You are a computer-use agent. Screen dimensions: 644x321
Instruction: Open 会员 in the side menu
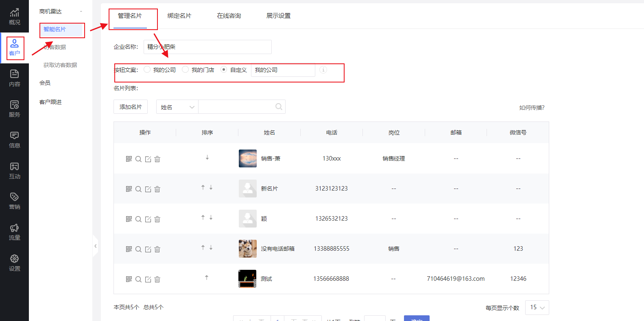pos(45,83)
